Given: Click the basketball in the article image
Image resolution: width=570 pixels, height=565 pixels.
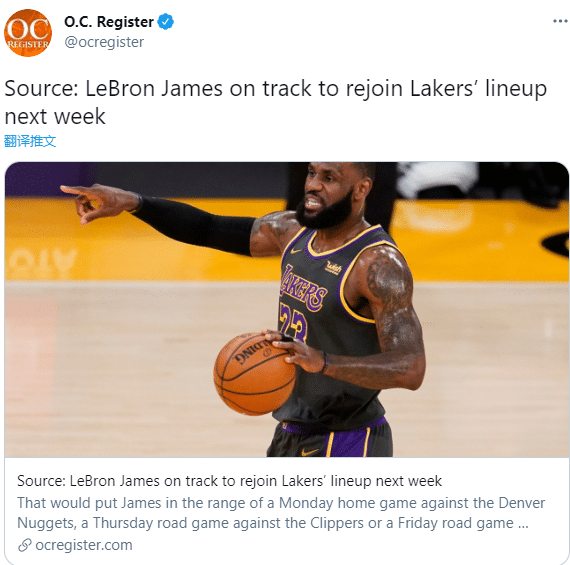Looking at the screenshot, I should point(254,373).
